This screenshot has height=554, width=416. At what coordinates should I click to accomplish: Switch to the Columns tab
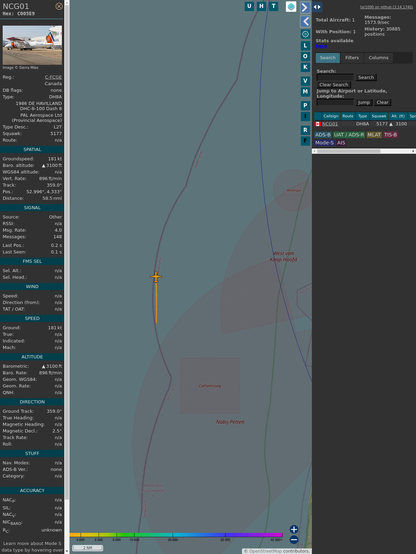378,58
